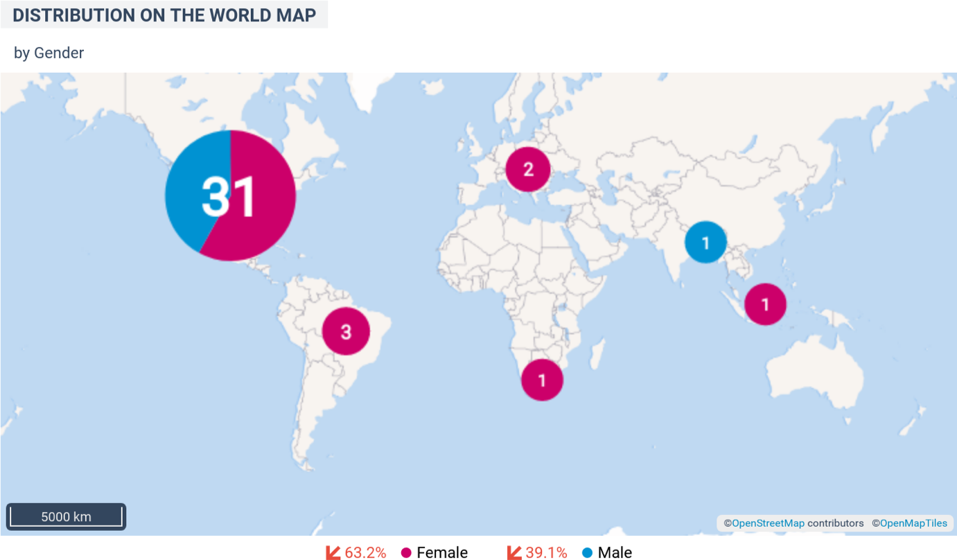Click the red decline arrow beside 39.1%
The width and height of the screenshot is (957, 560).
(514, 552)
